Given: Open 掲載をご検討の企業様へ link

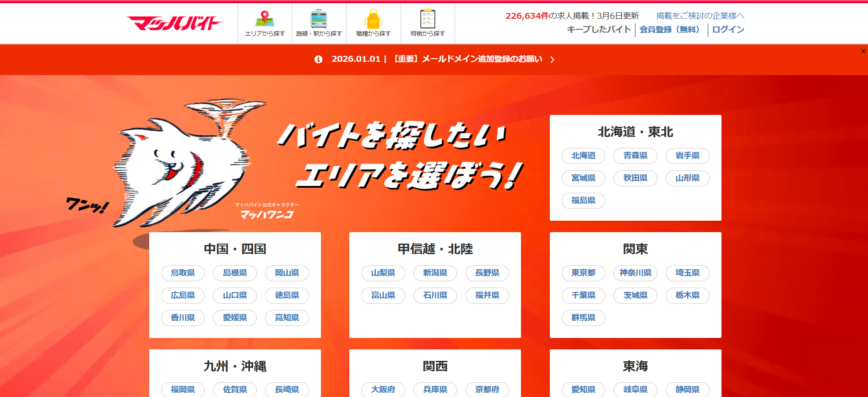Looking at the screenshot, I should [700, 16].
